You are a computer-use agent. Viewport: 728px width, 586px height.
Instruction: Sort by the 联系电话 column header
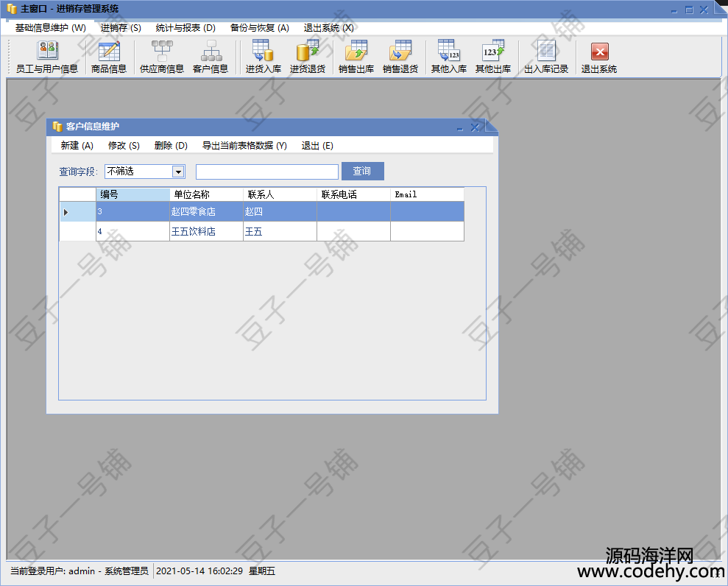coord(354,194)
